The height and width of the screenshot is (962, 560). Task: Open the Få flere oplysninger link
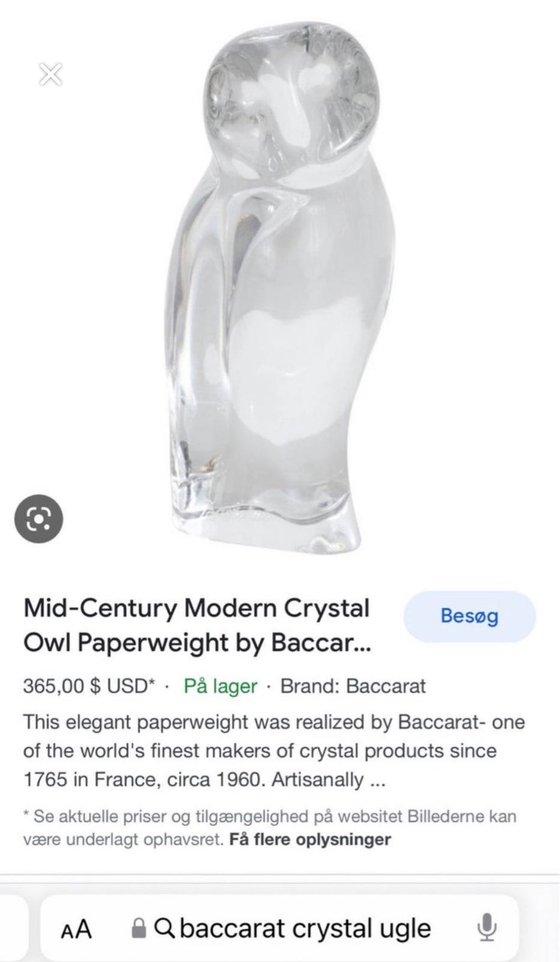point(310,839)
